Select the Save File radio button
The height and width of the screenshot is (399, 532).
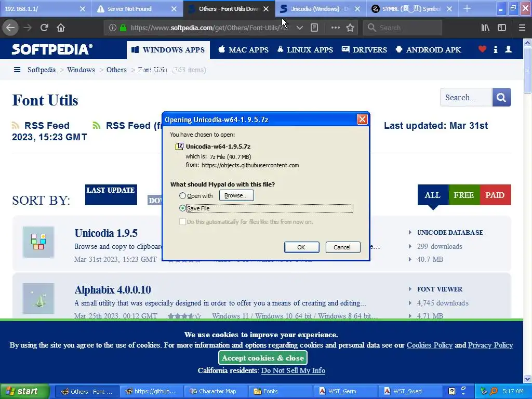182,208
